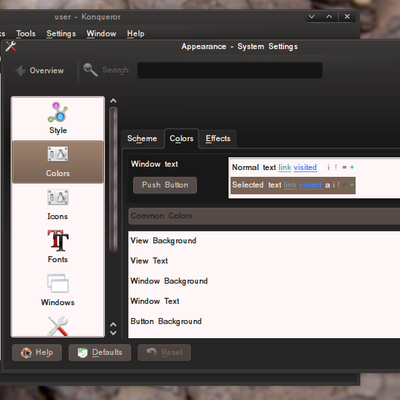The height and width of the screenshot is (400, 400).
Task: Click the 'link' in Selected text preview
Action: coord(290,185)
